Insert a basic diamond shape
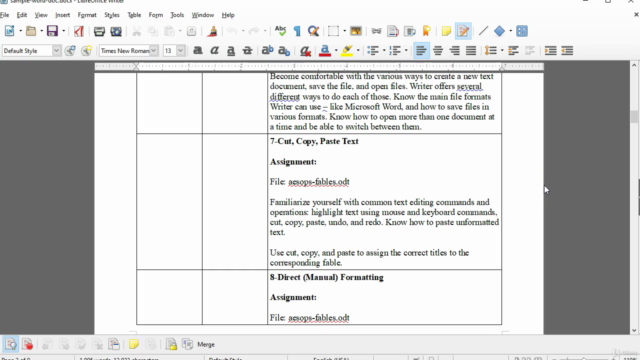This screenshot has width=640, height=360. (x=499, y=31)
